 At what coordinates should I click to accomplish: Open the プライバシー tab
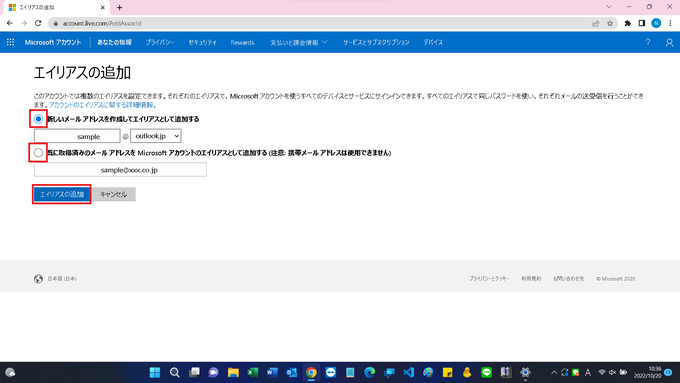tap(160, 43)
